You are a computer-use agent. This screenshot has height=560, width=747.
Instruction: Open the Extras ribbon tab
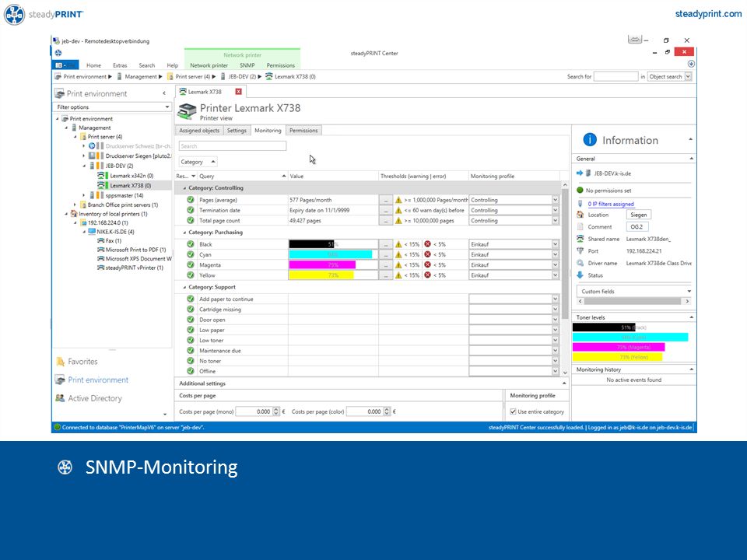coord(120,65)
